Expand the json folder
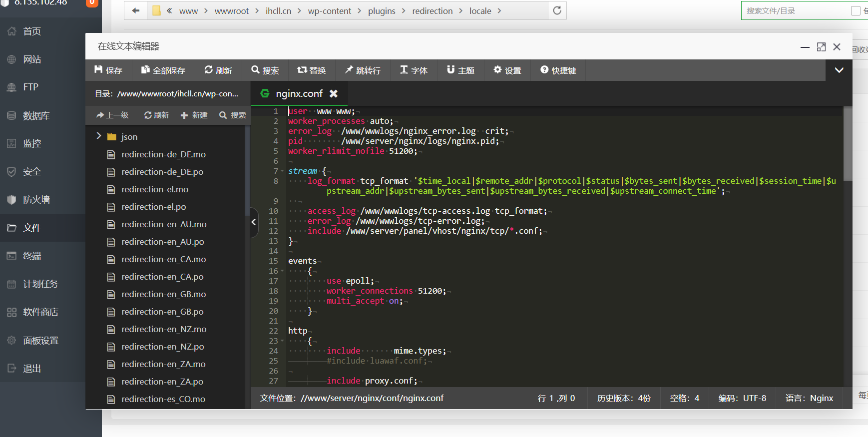 coord(99,136)
